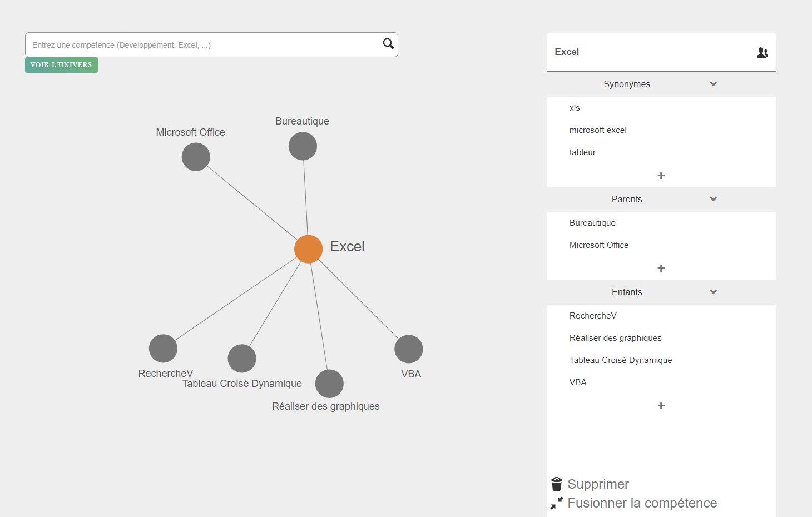This screenshot has height=517, width=812.
Task: Select the VBA graph node
Action: [409, 349]
